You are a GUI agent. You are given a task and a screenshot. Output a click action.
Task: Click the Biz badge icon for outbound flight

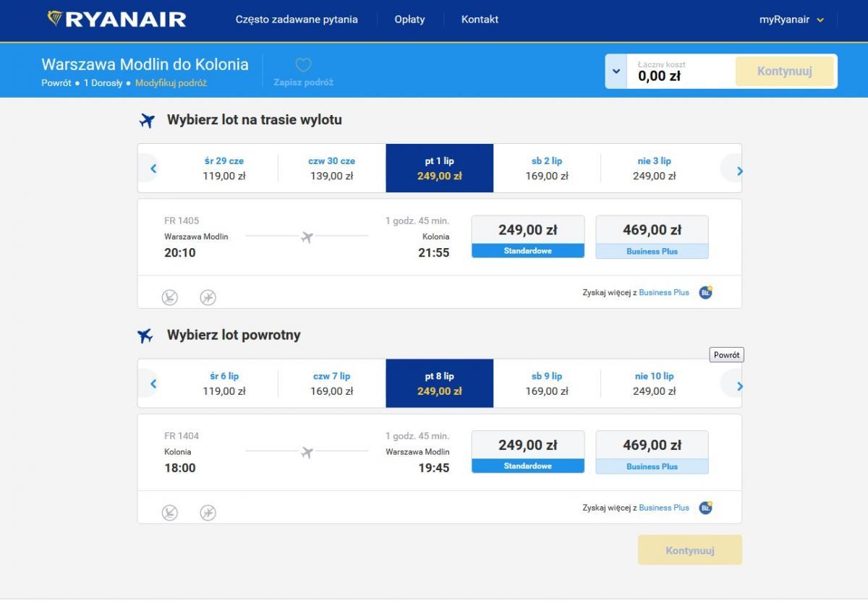(x=705, y=292)
